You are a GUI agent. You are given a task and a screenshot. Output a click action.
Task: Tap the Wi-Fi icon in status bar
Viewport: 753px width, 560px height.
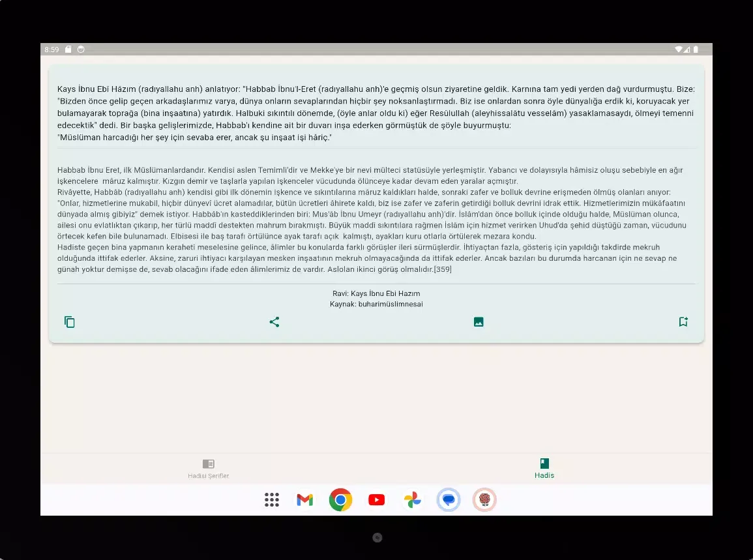tap(679, 50)
